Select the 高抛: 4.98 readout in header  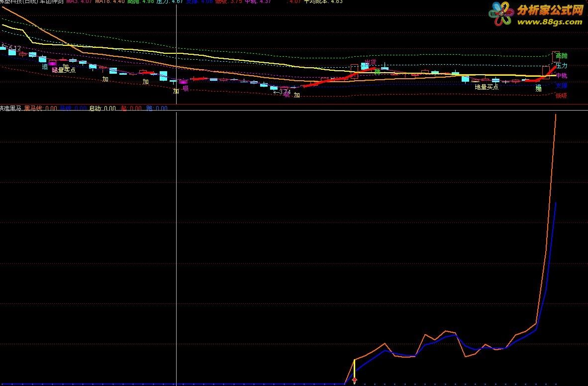pyautogui.click(x=141, y=1)
